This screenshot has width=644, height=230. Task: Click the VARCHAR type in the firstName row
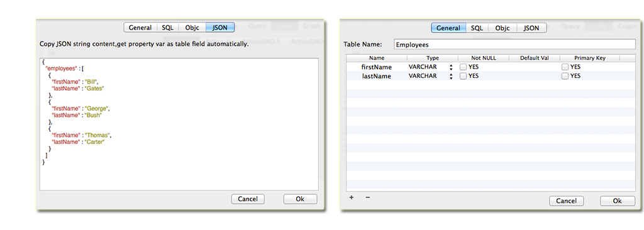(423, 67)
